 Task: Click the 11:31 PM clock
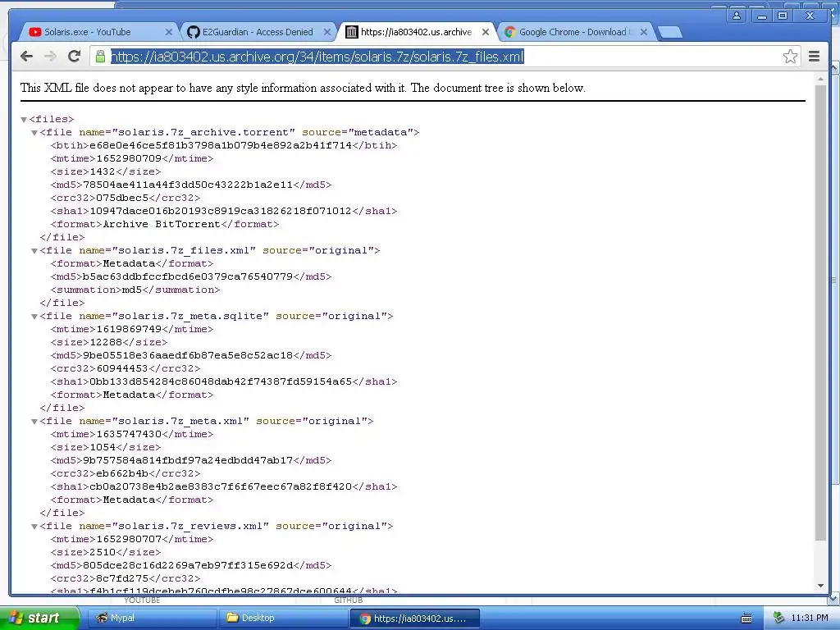click(809, 619)
